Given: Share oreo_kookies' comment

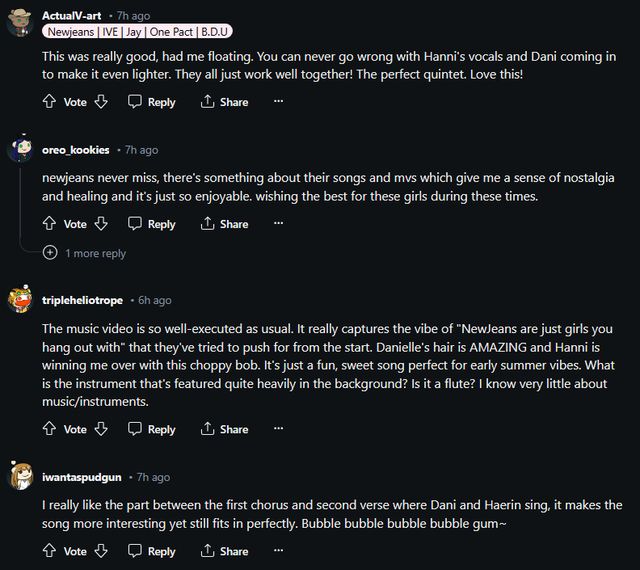Looking at the screenshot, I should [225, 224].
